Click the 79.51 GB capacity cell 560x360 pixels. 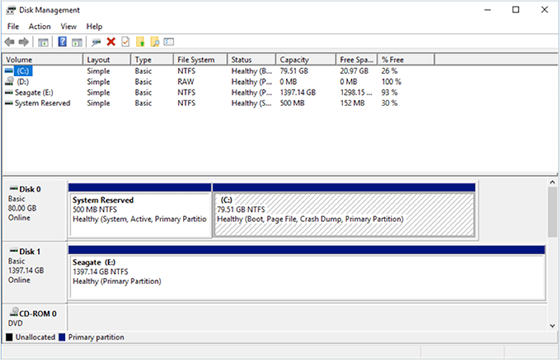click(x=294, y=71)
